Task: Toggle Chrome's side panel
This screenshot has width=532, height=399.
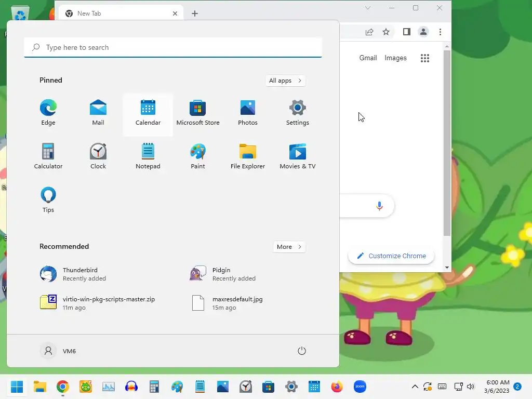Action: pos(406,32)
